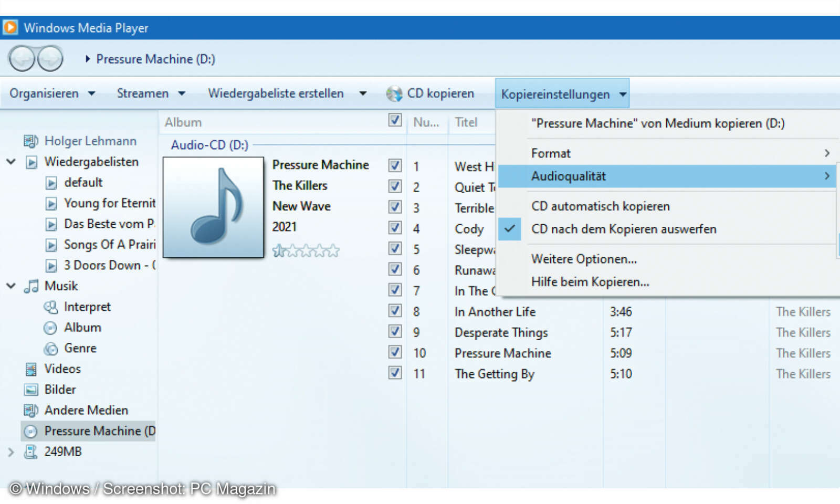Screen dimensions: 840x504
Task: Click the Pressure Machine album art thumbnail
Action: point(213,207)
